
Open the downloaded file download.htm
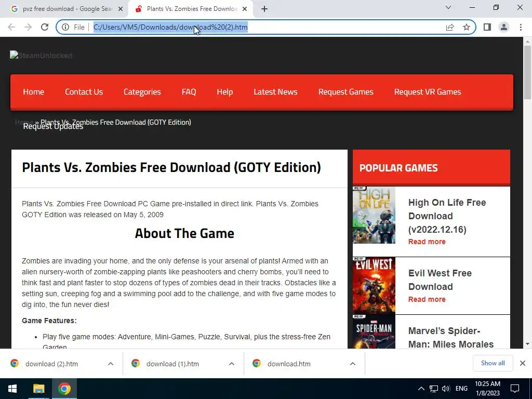289,364
